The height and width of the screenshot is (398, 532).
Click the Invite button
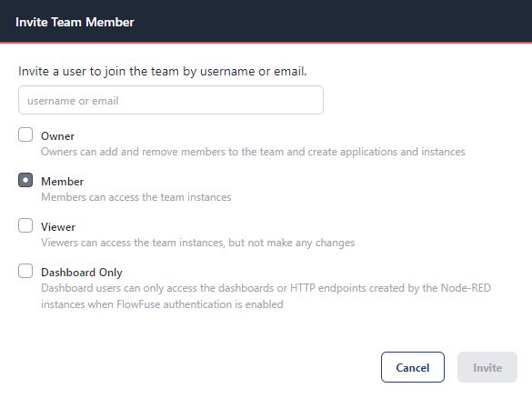click(487, 367)
